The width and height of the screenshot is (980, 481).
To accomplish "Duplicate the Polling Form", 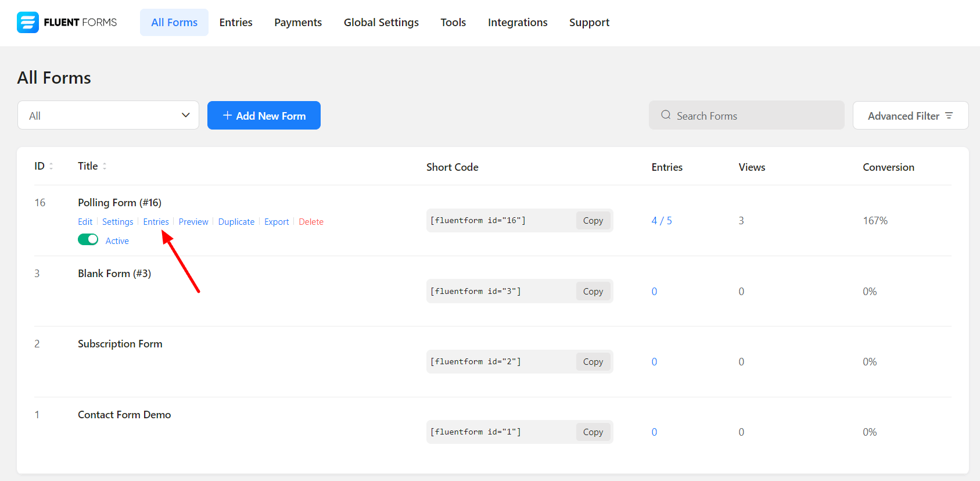I will pos(236,222).
